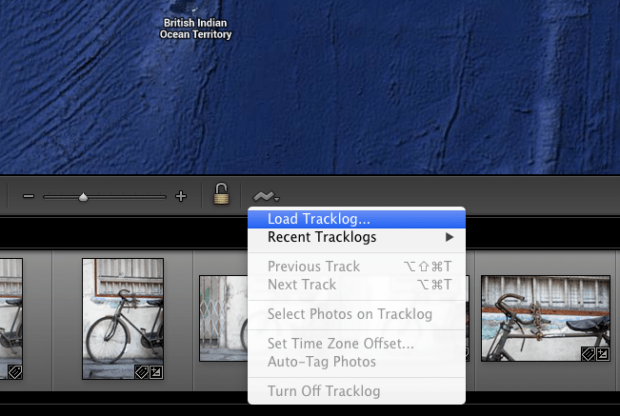Click the zoom in plus icon
Viewport: 620px width, 416px height.
[181, 196]
